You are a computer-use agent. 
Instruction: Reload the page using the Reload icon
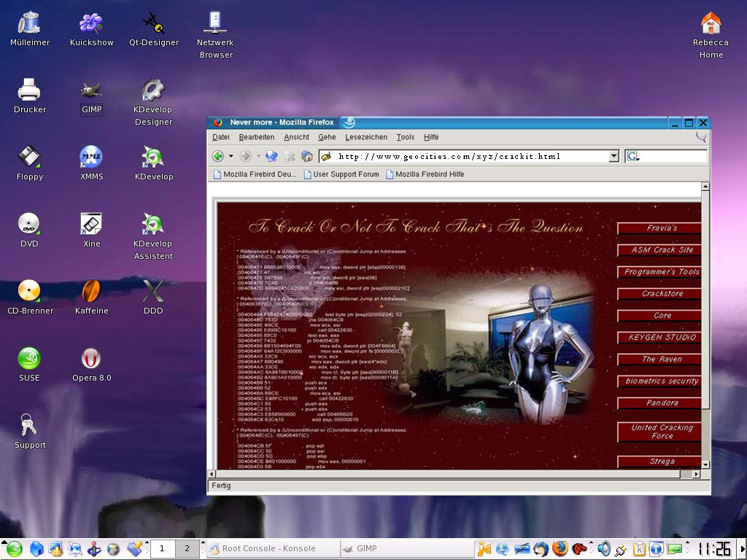272,156
